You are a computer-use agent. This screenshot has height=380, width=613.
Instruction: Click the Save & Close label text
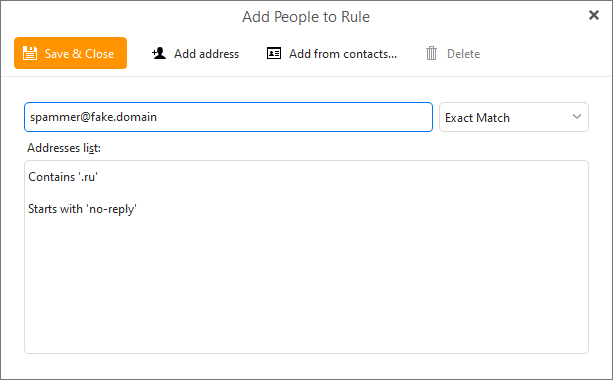[x=79, y=54]
